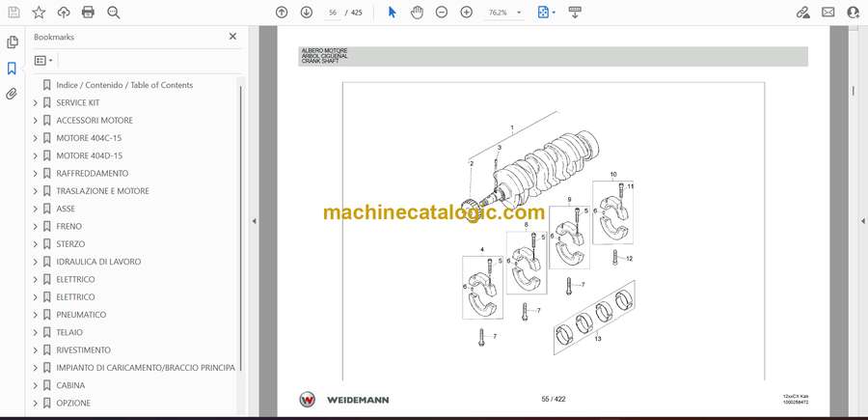This screenshot has width=868, height=420.
Task: Open the TELAIO bookmark
Action: pyautogui.click(x=69, y=332)
